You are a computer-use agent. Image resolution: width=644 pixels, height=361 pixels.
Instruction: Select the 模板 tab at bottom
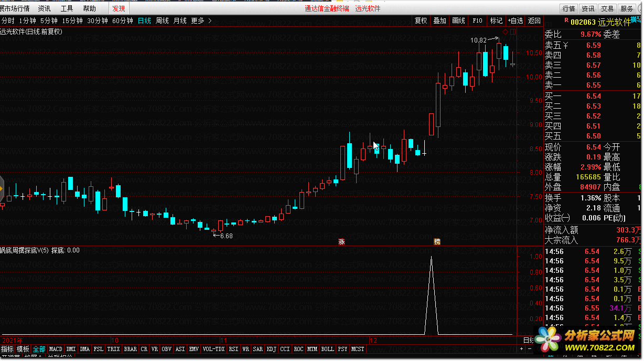pyautogui.click(x=23, y=349)
